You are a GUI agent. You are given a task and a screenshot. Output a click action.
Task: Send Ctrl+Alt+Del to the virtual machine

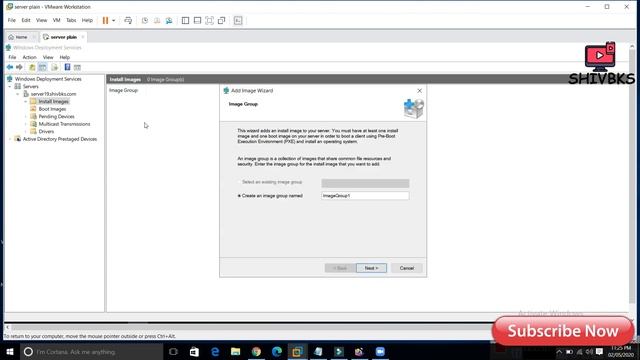[128, 20]
